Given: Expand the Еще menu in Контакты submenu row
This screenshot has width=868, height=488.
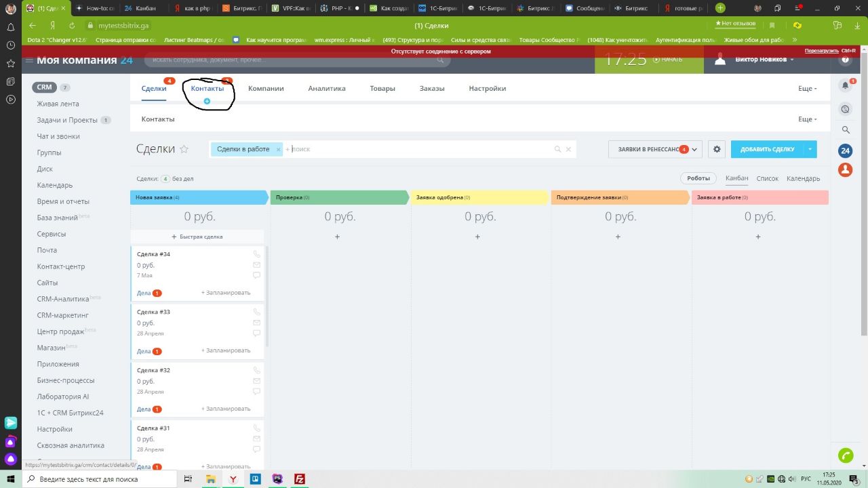Looking at the screenshot, I should 807,119.
